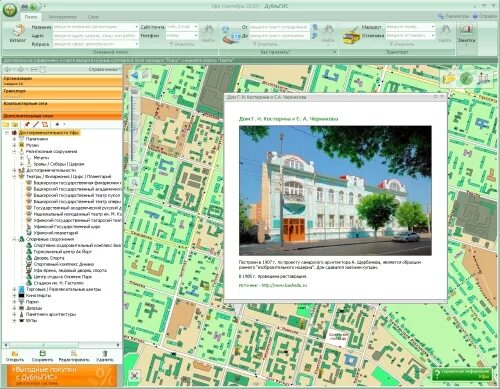500x389 pixels.
Task: Click the magnifier zoom tool on map
Action: pos(134,183)
